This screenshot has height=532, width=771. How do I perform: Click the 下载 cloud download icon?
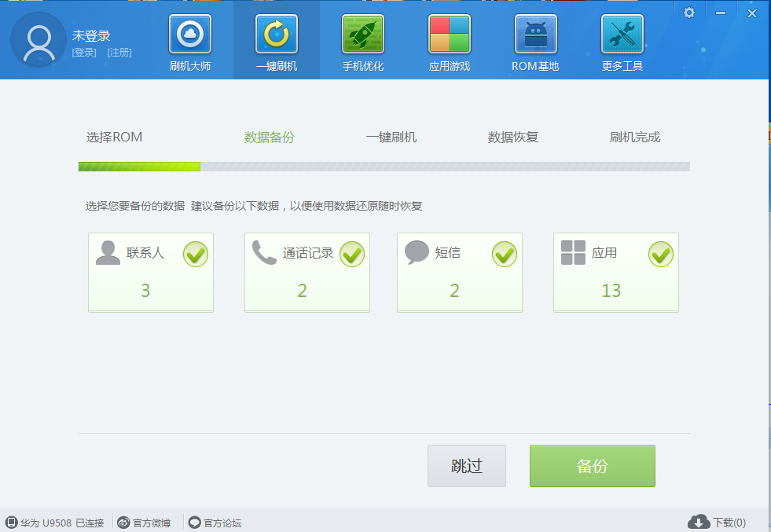[699, 522]
